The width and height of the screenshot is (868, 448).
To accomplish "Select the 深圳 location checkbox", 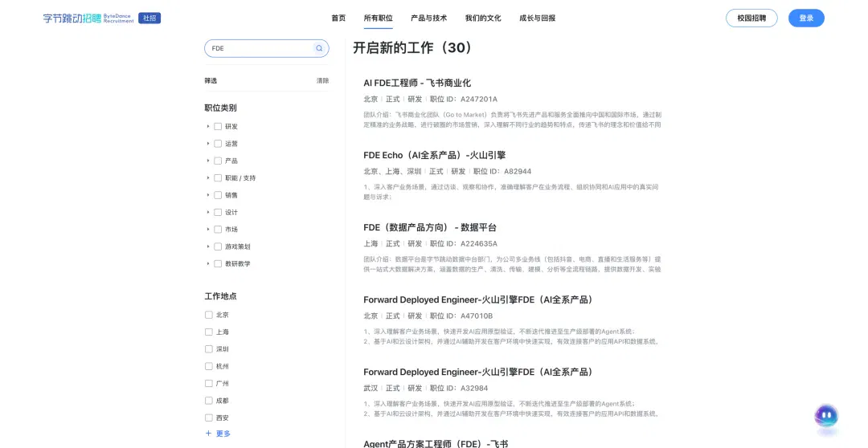I will tap(209, 349).
